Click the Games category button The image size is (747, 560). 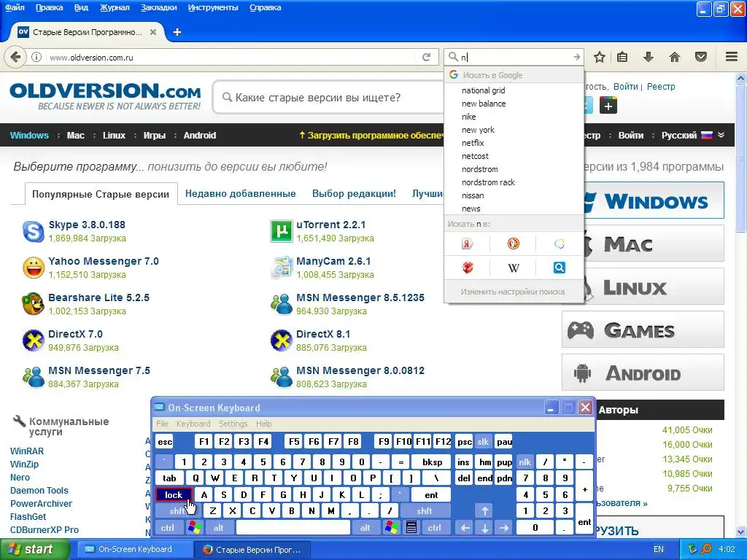[x=643, y=330]
